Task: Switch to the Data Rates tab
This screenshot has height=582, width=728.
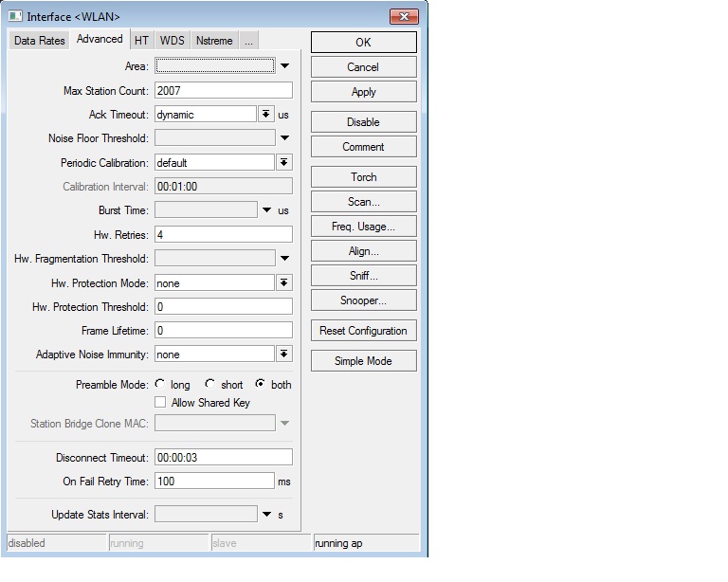Action: pos(40,41)
